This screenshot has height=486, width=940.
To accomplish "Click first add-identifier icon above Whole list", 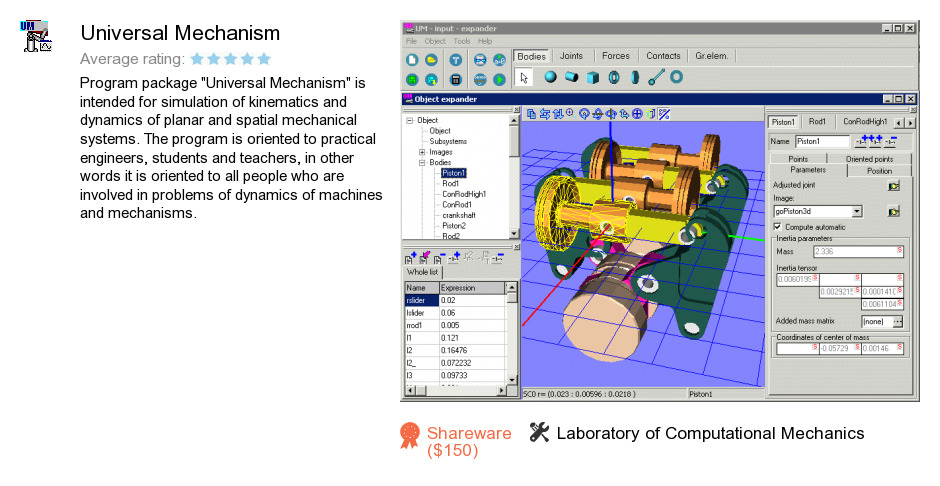I will pos(410,258).
